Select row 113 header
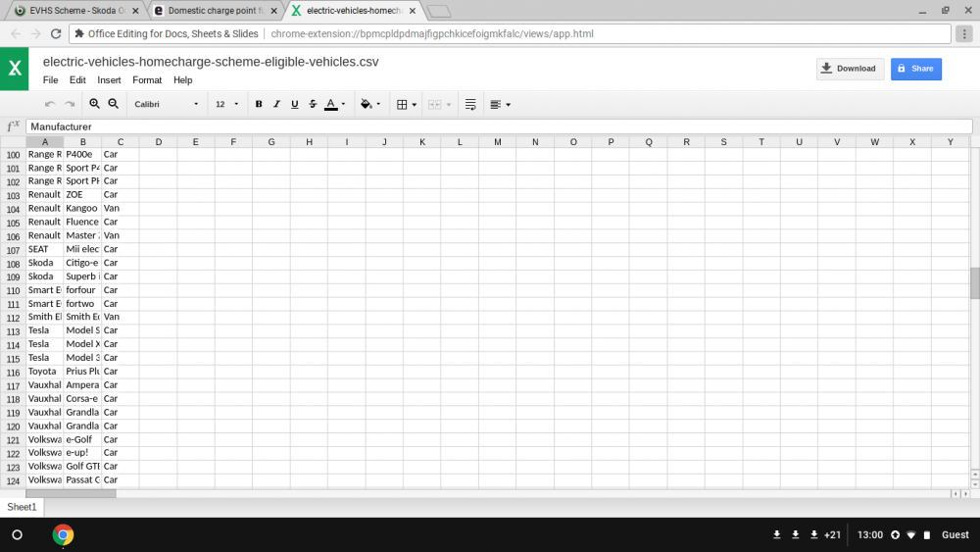 tap(13, 331)
